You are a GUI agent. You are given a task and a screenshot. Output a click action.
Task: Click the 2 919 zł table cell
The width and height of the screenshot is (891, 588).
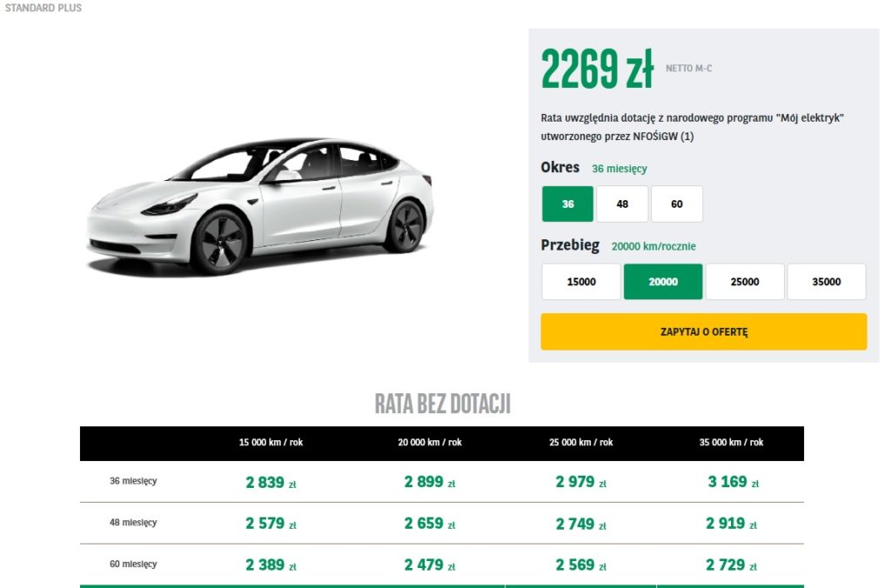[731, 524]
